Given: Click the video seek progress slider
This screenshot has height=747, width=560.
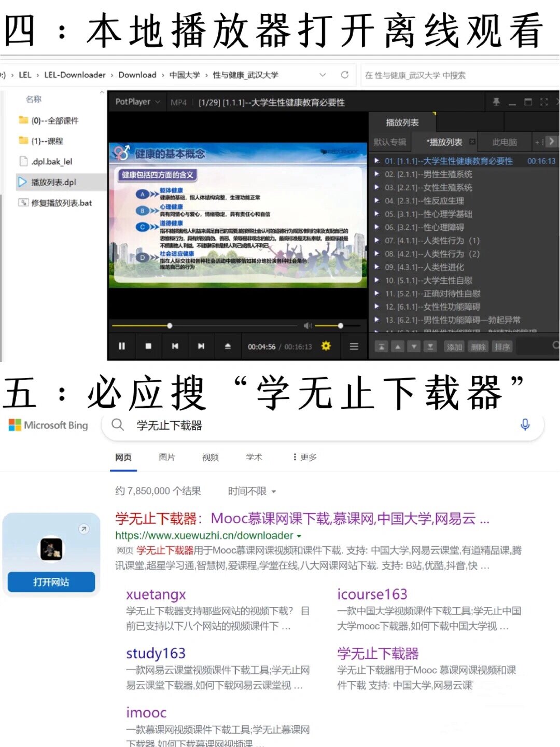Looking at the screenshot, I should (205, 326).
